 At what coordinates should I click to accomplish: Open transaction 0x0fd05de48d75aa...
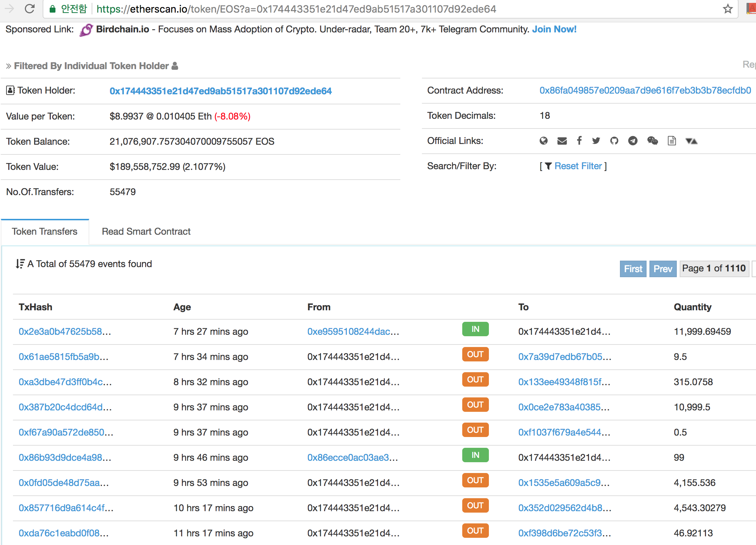[x=64, y=483]
